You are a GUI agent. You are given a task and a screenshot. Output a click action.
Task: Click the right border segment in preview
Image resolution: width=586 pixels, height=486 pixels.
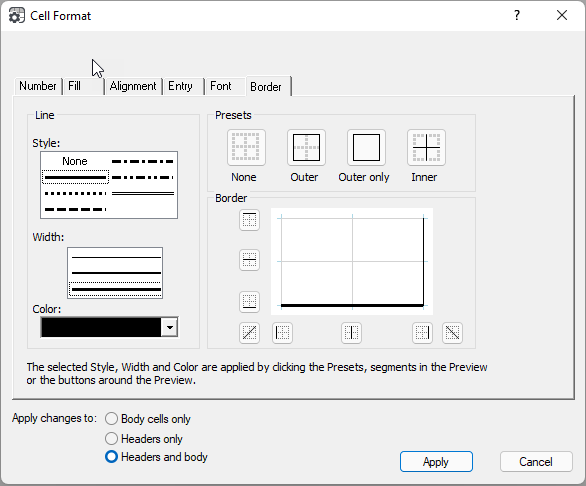point(423,262)
